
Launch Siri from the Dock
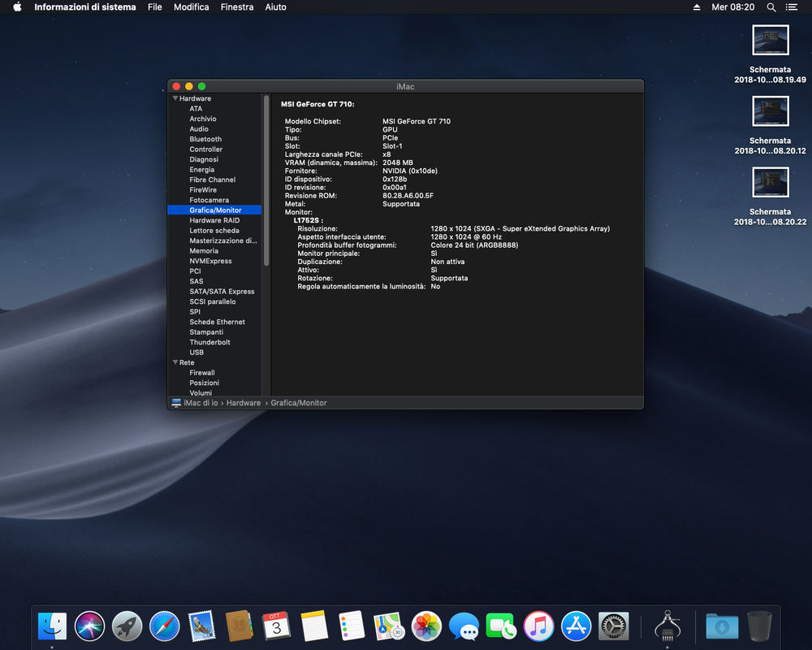tap(89, 626)
